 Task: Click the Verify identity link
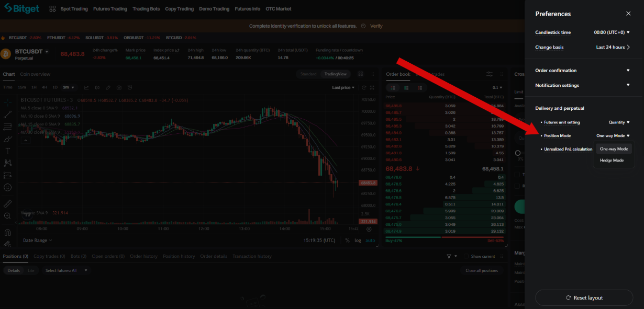tap(376, 26)
